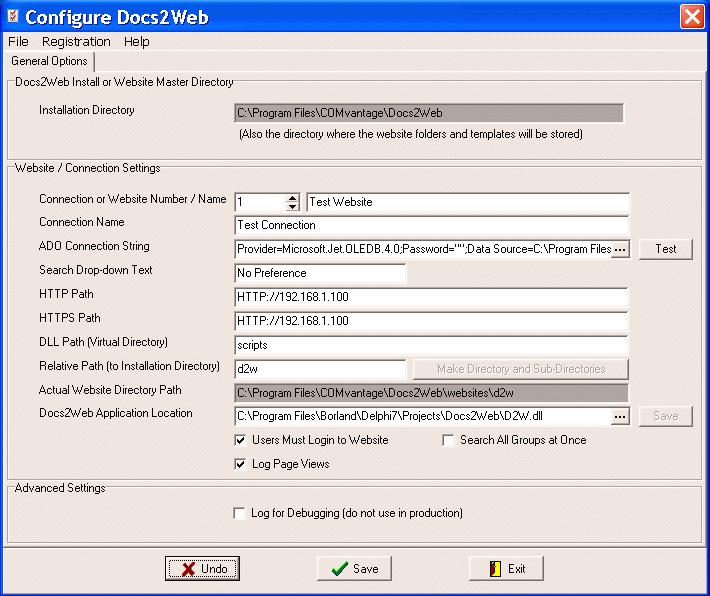Toggle Log Page Views checkbox

pyautogui.click(x=240, y=464)
